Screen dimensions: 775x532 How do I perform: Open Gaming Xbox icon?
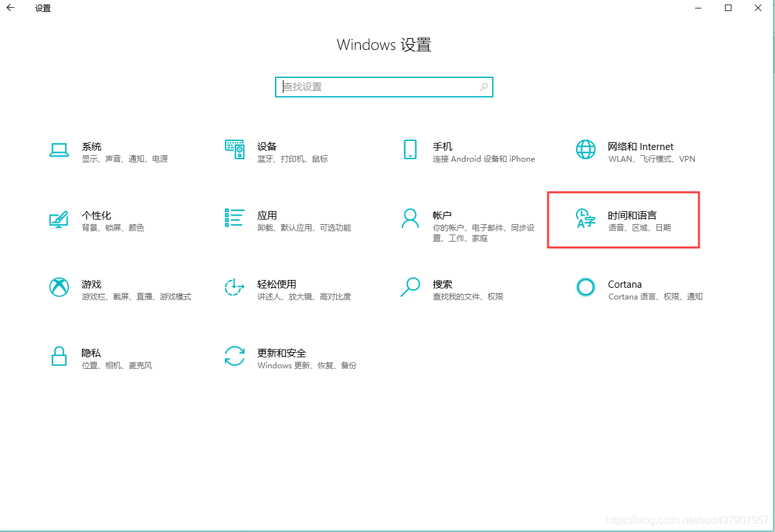pos(59,287)
